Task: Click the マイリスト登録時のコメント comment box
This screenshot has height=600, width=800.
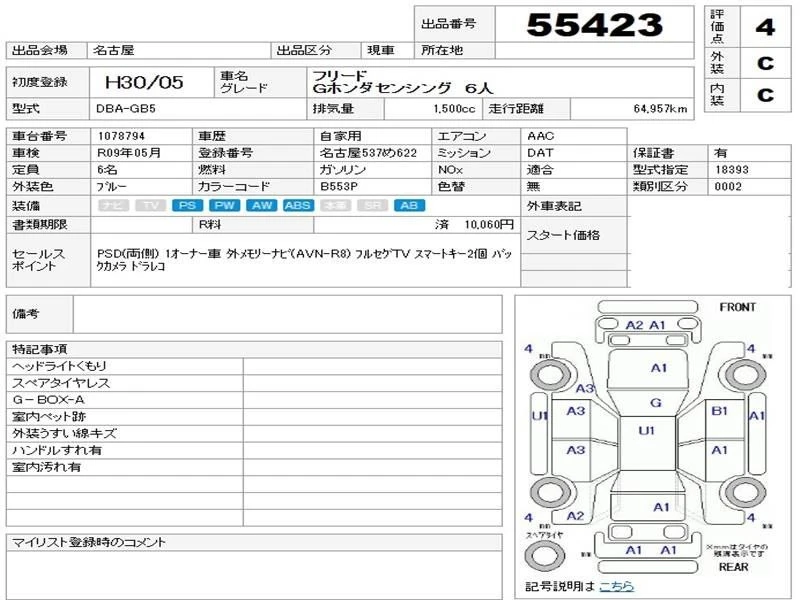Action: click(254, 572)
